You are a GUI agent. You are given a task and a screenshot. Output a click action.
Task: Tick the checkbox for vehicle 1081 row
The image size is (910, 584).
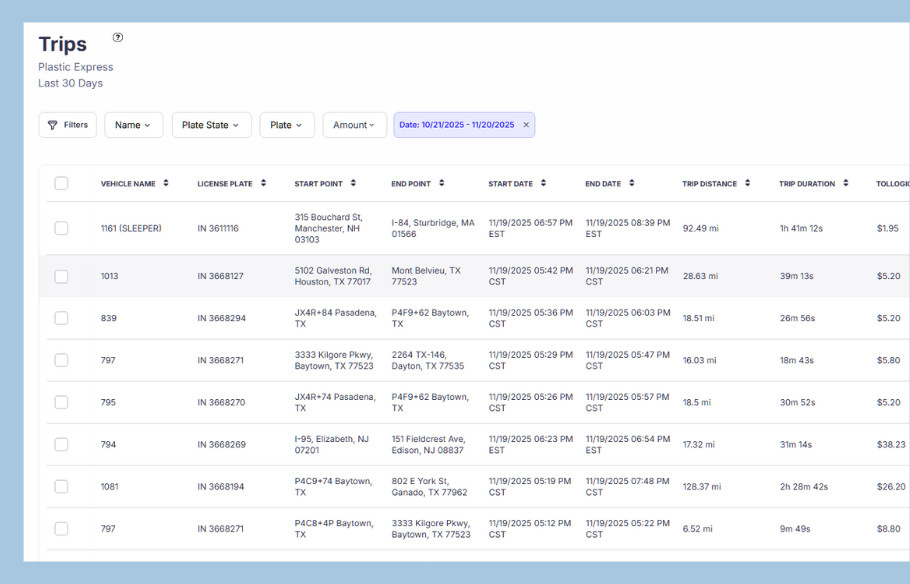tap(61, 487)
